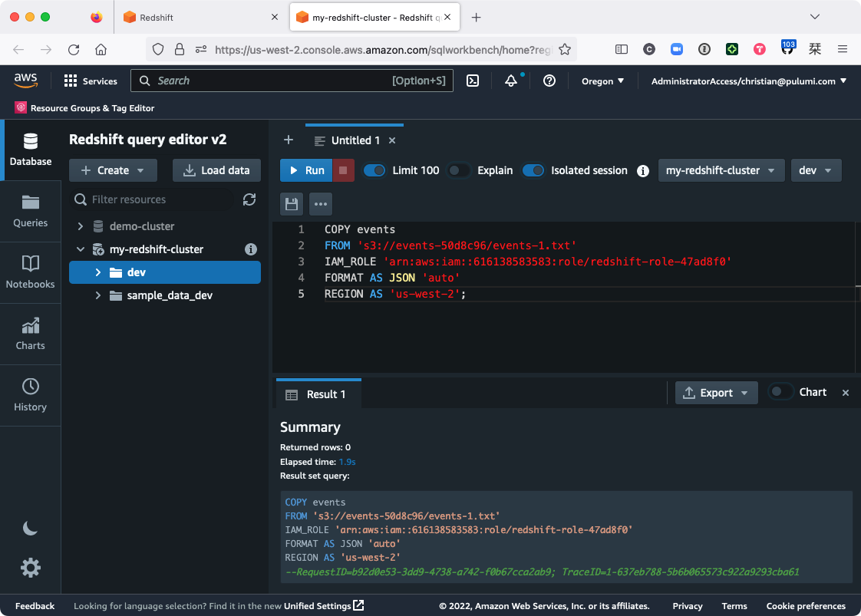Refresh the resources list
This screenshot has height=616, width=861.
(249, 199)
